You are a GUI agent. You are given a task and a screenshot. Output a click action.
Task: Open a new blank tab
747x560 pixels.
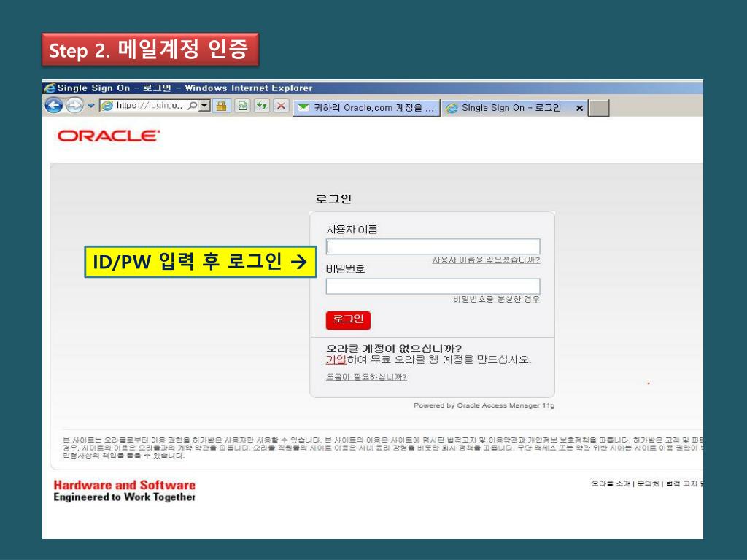pos(599,108)
